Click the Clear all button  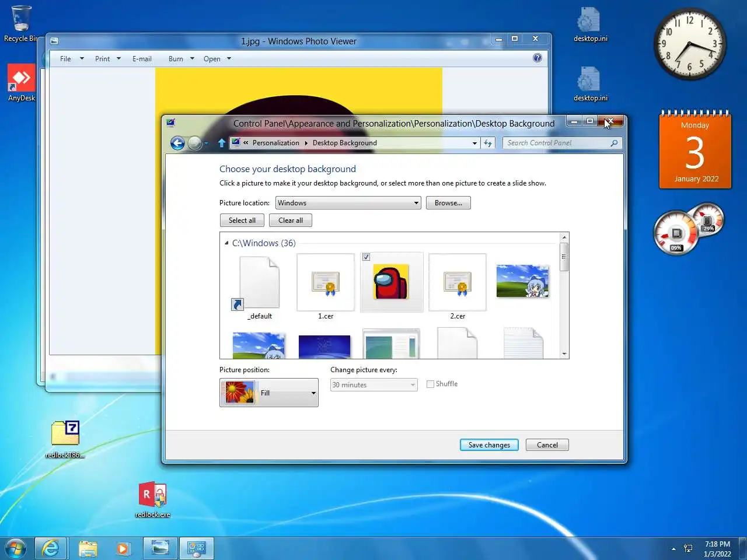pos(291,220)
